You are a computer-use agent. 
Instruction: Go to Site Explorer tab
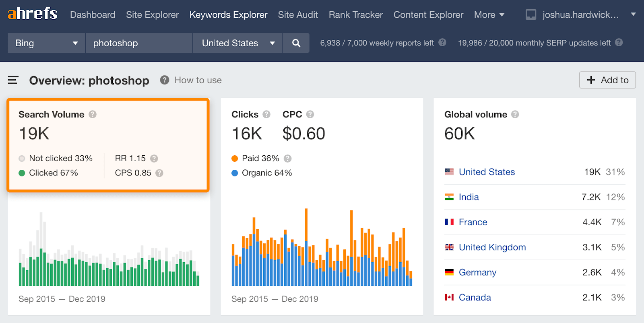tap(152, 15)
